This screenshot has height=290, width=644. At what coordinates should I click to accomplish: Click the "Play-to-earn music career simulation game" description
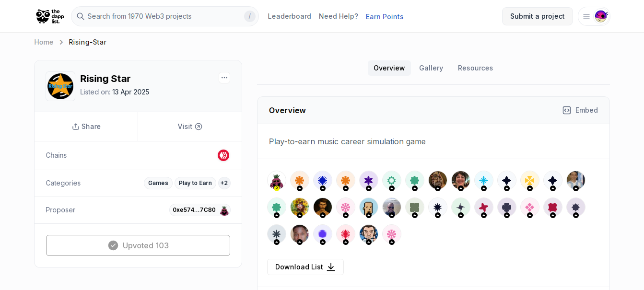347,141
